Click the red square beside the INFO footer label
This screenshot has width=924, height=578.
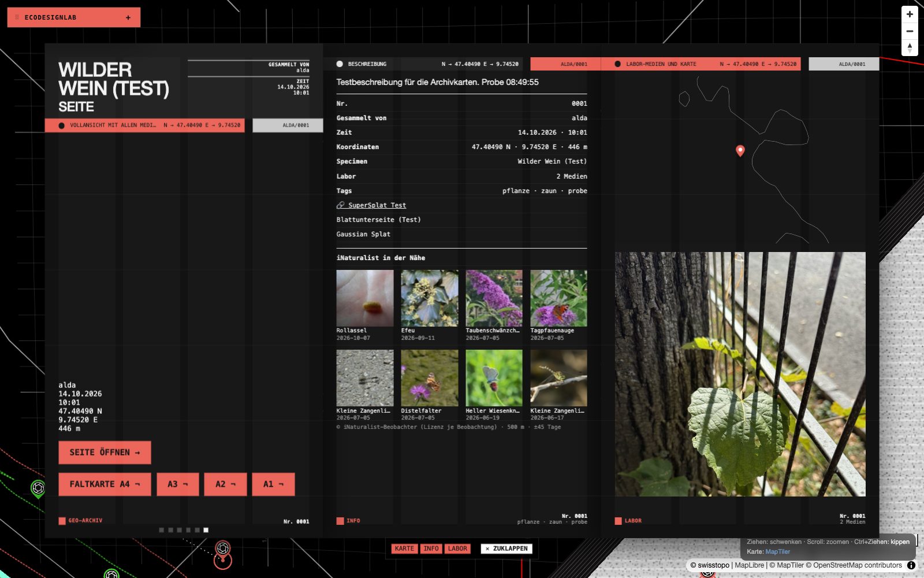pyautogui.click(x=340, y=521)
